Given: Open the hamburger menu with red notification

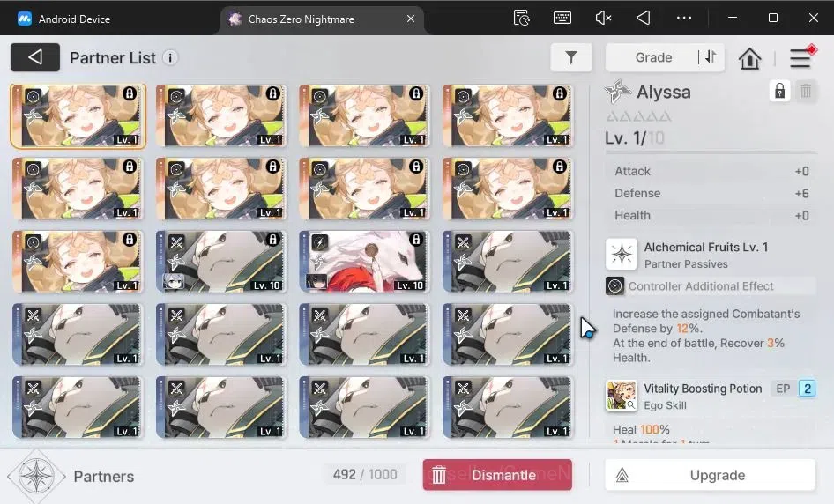Looking at the screenshot, I should coord(800,57).
